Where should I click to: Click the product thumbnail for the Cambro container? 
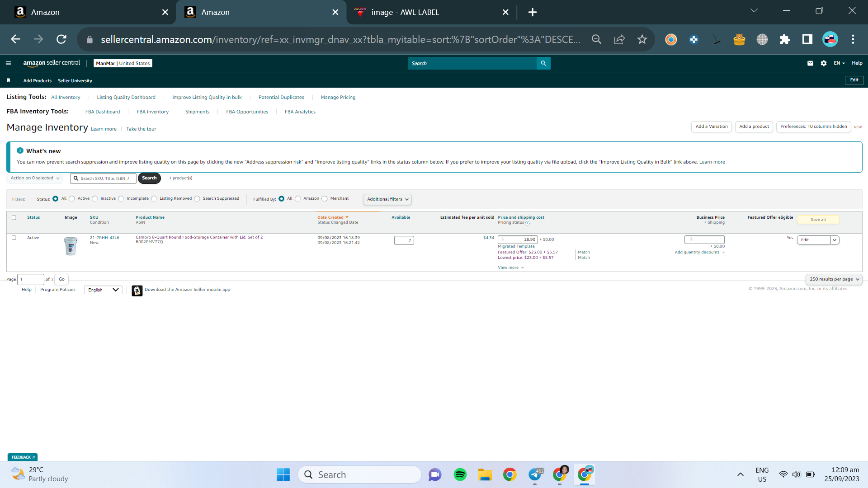pos(71,246)
